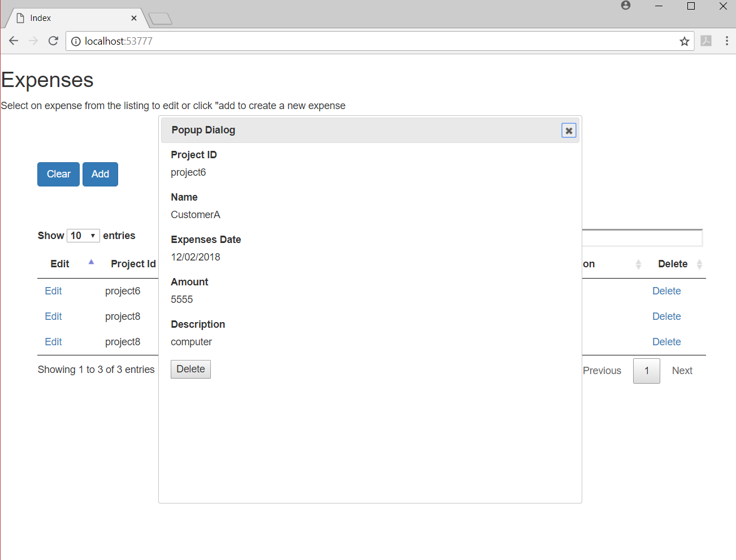Go to Next page of entries
This screenshot has height=560, width=736.
(x=682, y=371)
